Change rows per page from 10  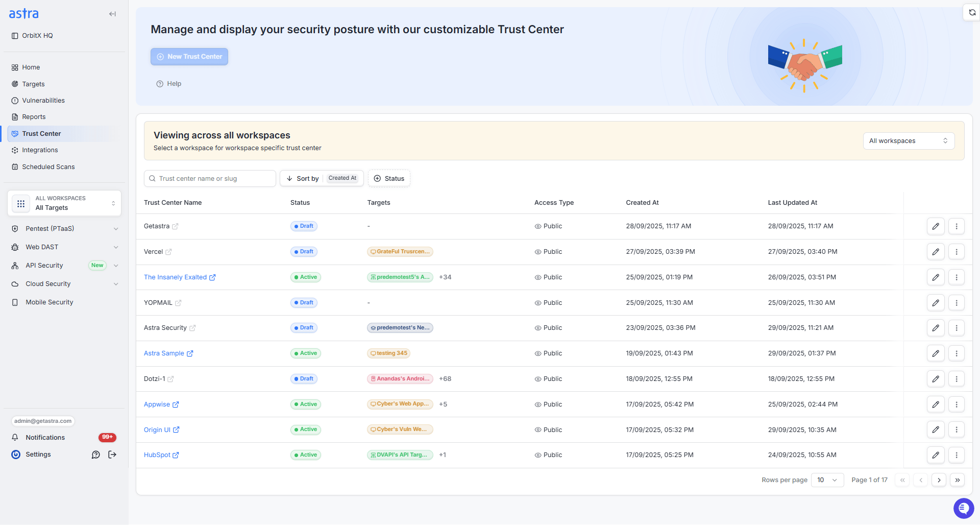pyautogui.click(x=827, y=480)
